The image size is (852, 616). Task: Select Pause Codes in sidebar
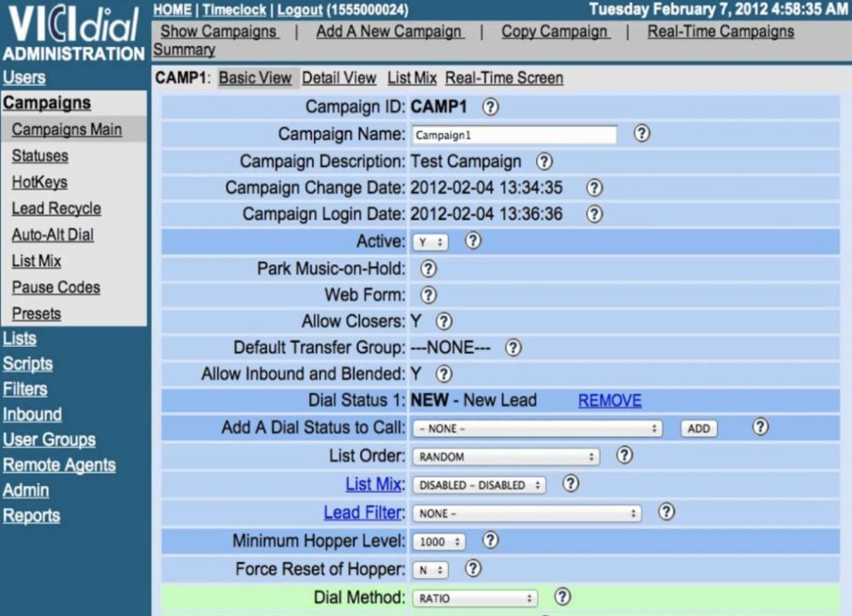[x=56, y=288]
